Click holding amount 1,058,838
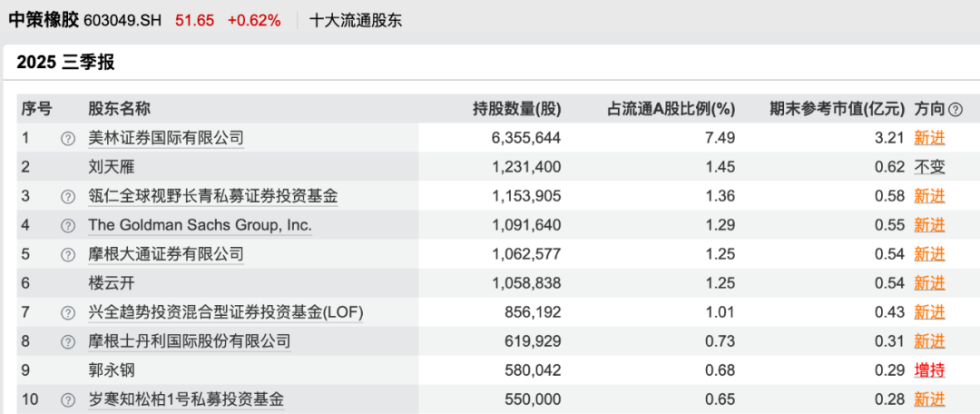The height and width of the screenshot is (414, 980). click(x=528, y=283)
